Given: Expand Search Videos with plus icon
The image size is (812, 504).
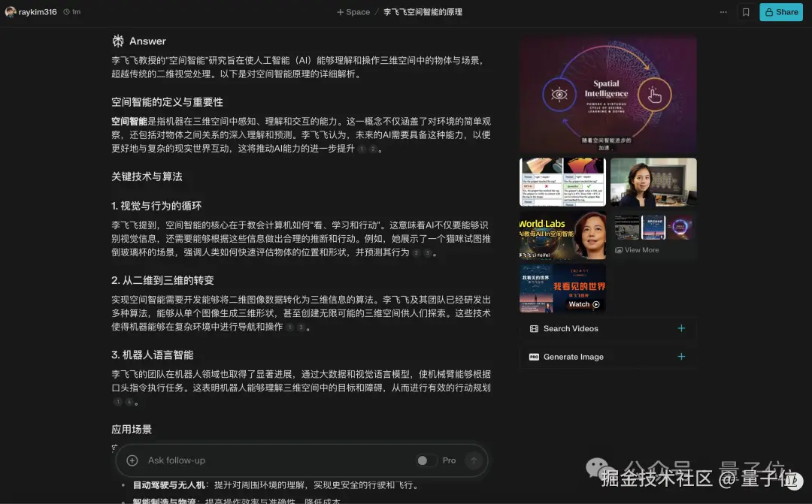Looking at the screenshot, I should coord(681,328).
